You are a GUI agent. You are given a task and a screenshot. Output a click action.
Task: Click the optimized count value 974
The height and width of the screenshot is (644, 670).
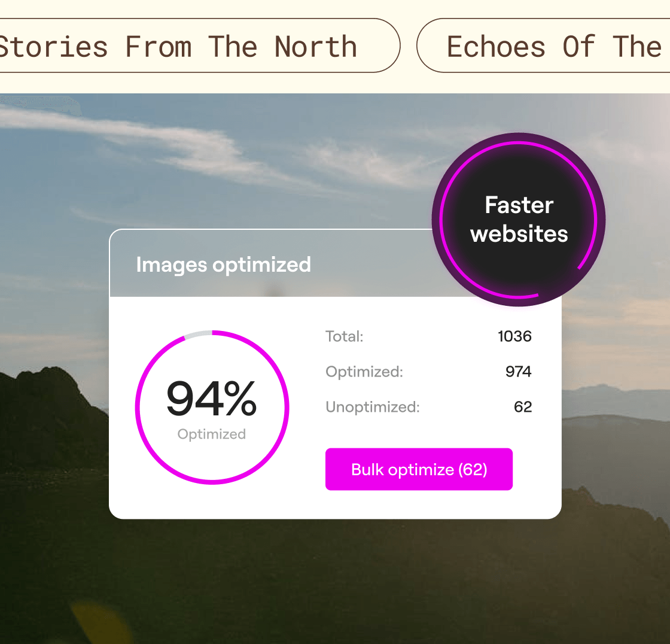518,372
